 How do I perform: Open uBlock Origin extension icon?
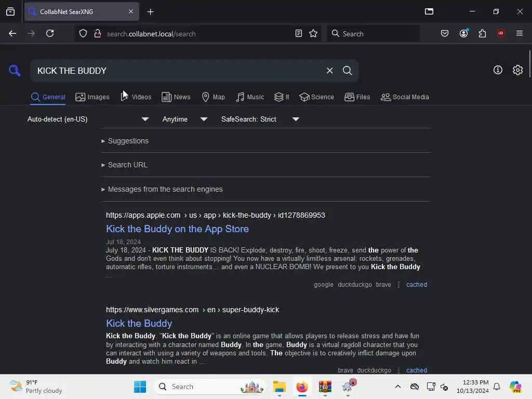click(x=501, y=33)
